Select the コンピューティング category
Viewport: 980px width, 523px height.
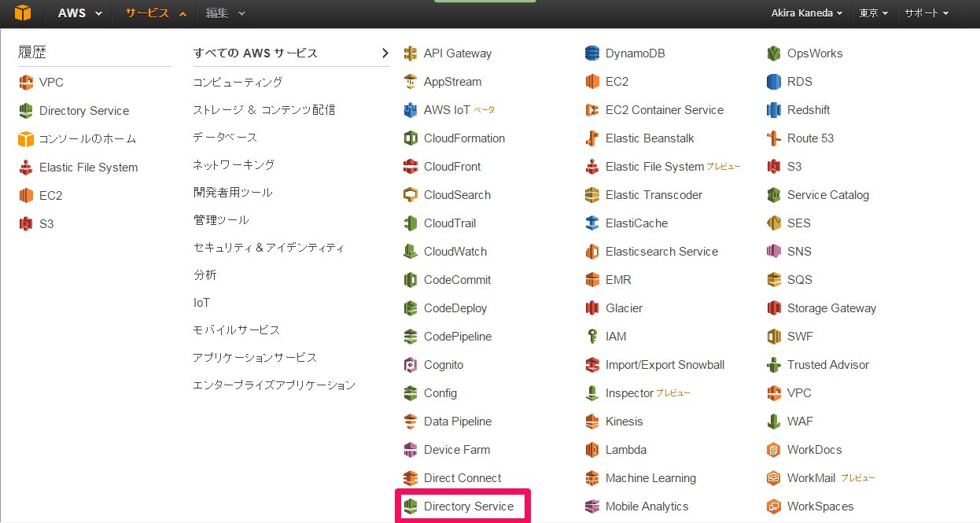click(238, 82)
